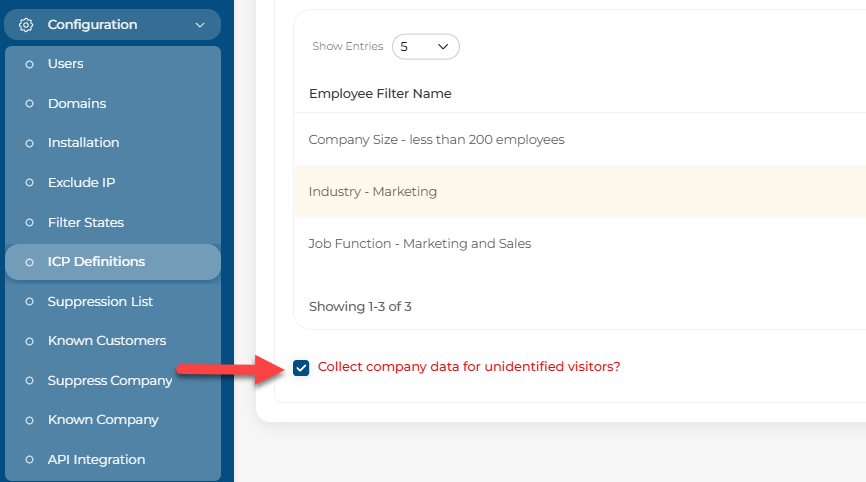Viewport: 866px width, 482px height.
Task: Go to Known Company page
Action: tap(103, 420)
